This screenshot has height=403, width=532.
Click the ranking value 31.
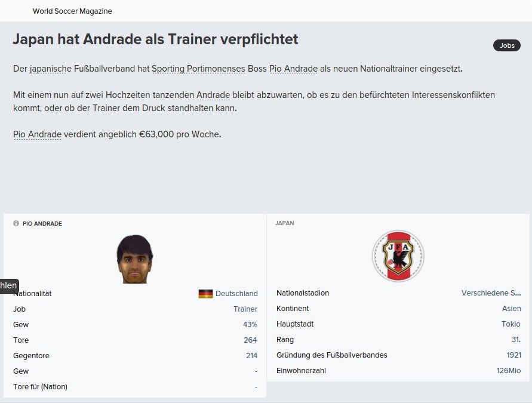coord(516,340)
